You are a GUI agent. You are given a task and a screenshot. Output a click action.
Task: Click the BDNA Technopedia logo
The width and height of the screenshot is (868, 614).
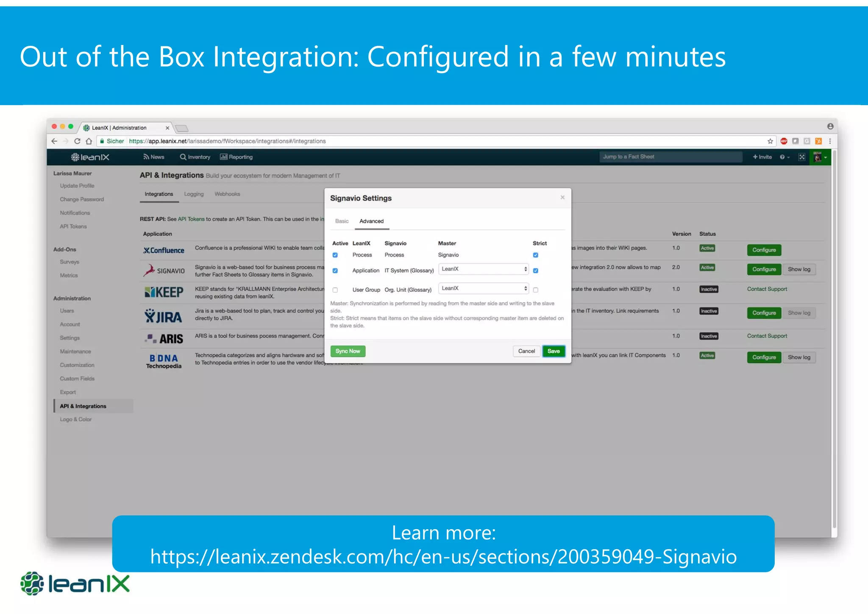(164, 361)
